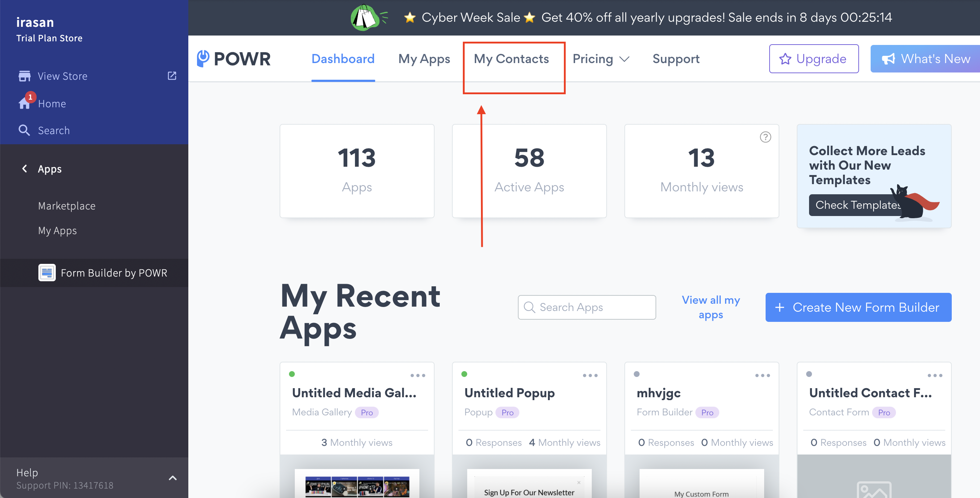This screenshot has width=980, height=498.
Task: Open the My Contacts tab
Action: [511, 59]
